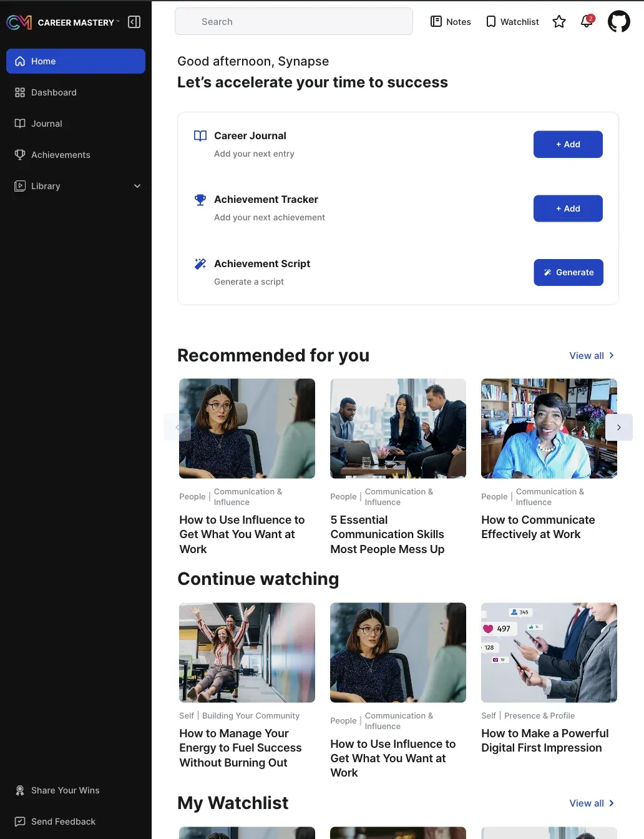Click the Achievement Tracker trophy icon
The height and width of the screenshot is (839, 644).
coord(200,200)
